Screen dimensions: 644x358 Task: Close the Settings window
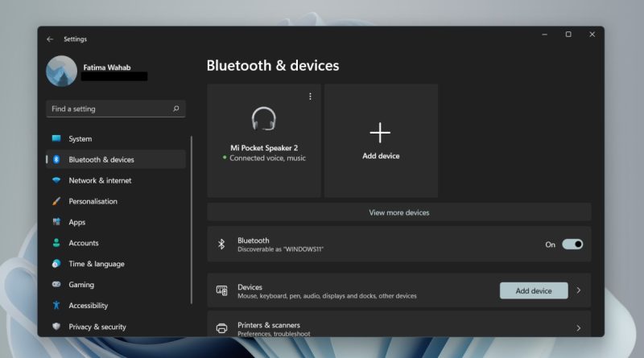(592, 35)
